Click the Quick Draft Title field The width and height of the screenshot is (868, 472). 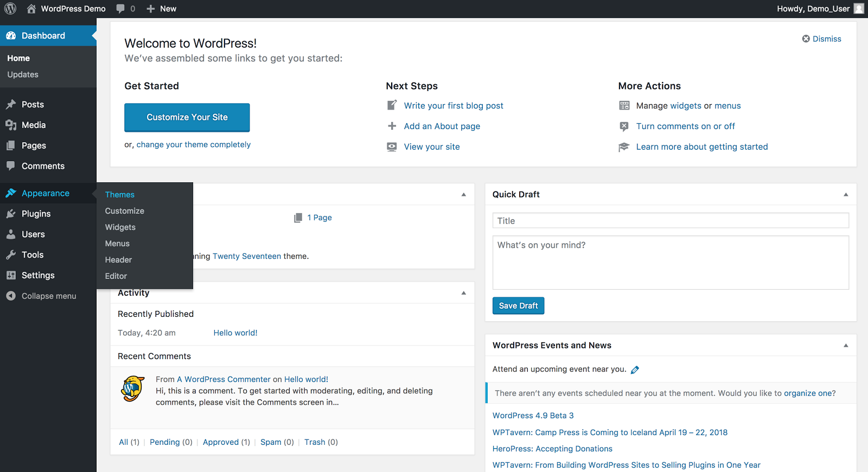[x=670, y=221]
